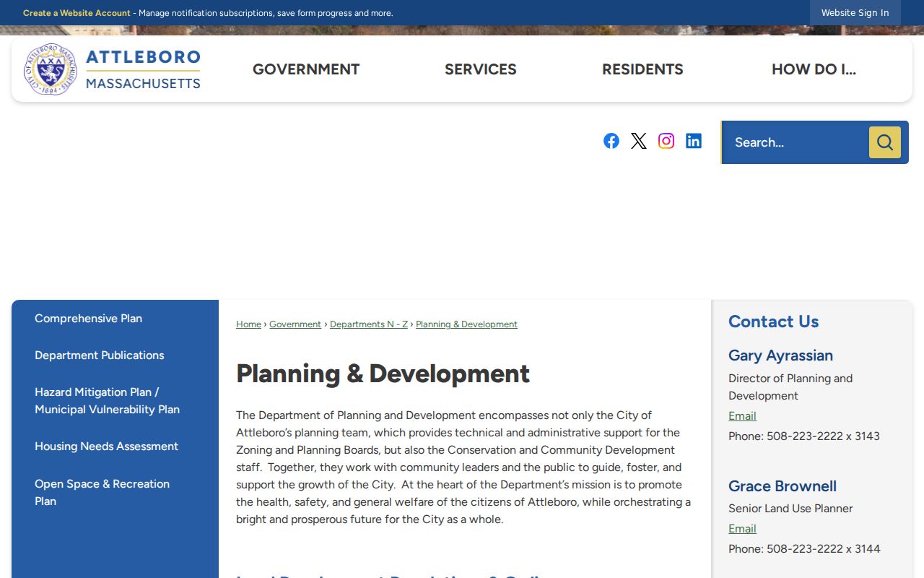Open Hazard Mitigation Plan sidebar link
924x578 pixels.
tap(107, 401)
